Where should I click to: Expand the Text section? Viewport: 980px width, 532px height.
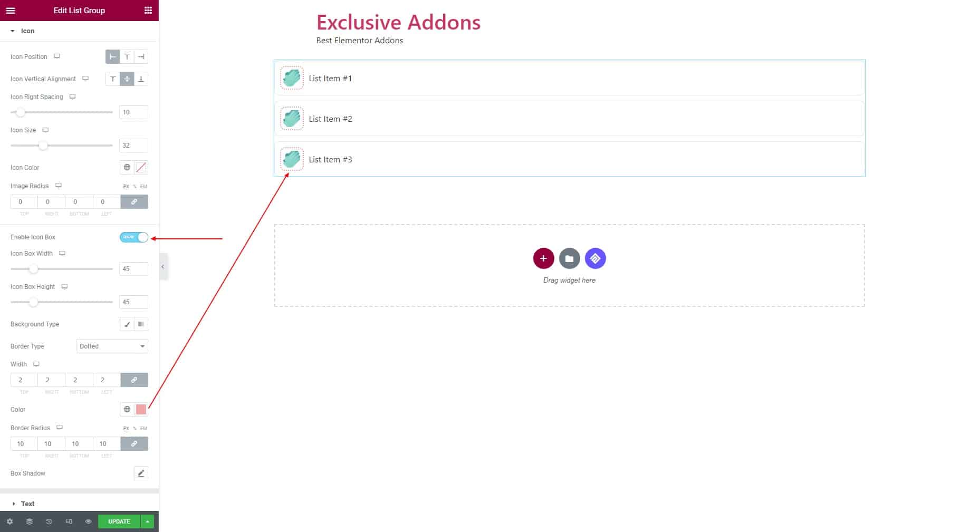27,504
